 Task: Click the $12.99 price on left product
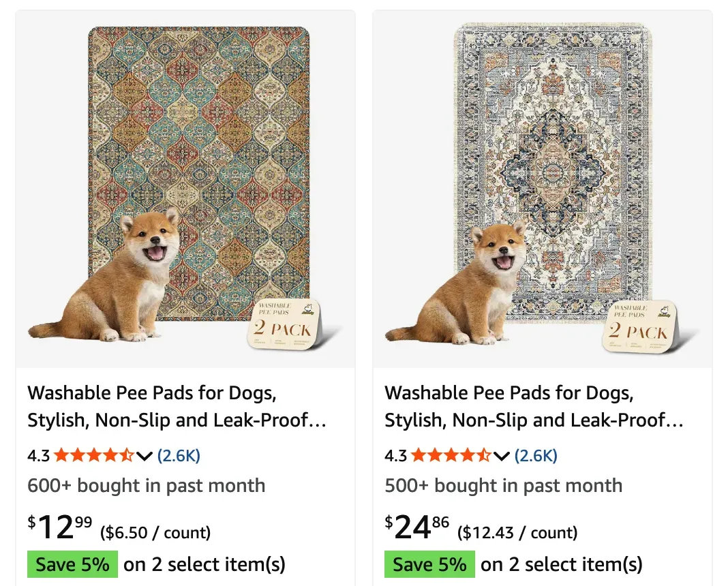(59, 527)
